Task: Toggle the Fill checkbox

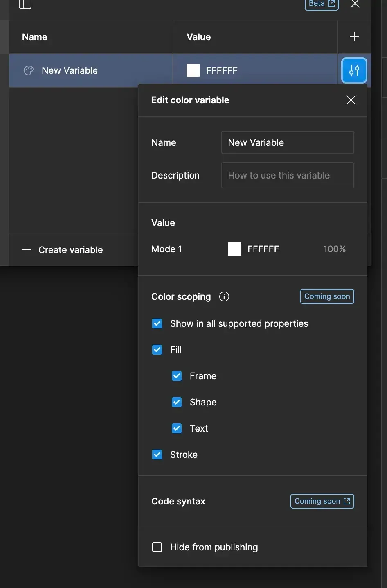Action: [x=157, y=350]
